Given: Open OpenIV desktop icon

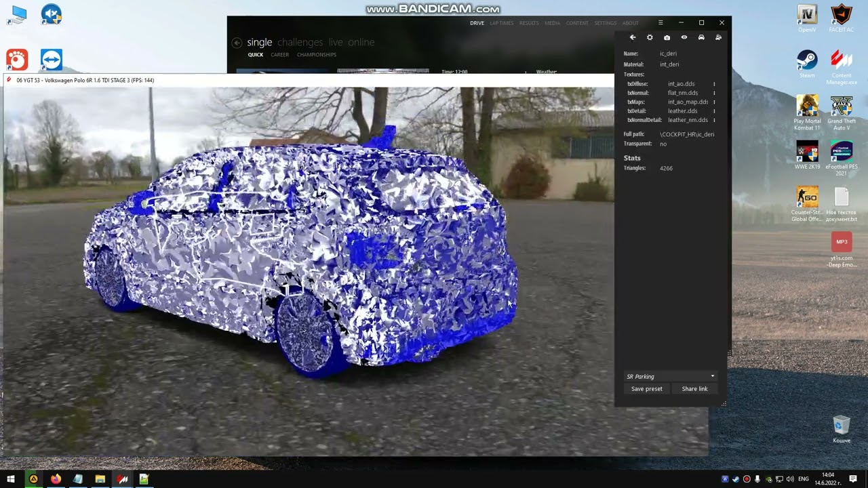Looking at the screenshot, I should [x=807, y=18].
